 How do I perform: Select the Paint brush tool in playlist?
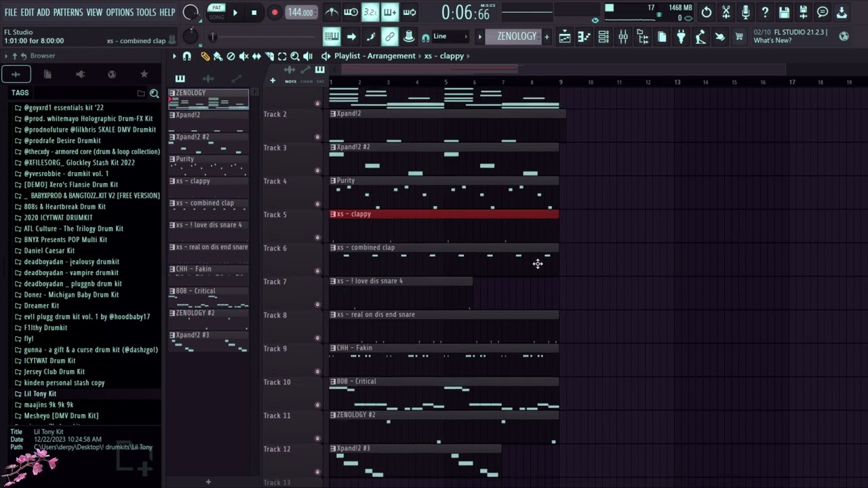(x=218, y=56)
